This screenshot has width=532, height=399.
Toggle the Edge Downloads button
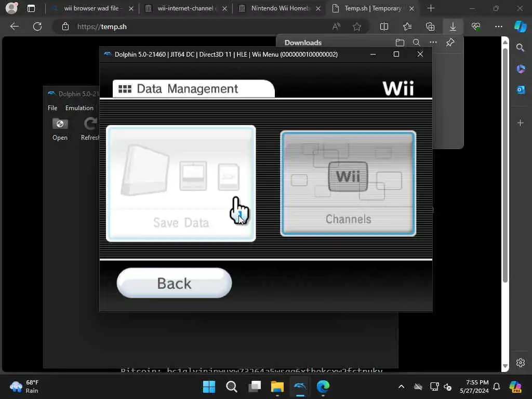[453, 26]
